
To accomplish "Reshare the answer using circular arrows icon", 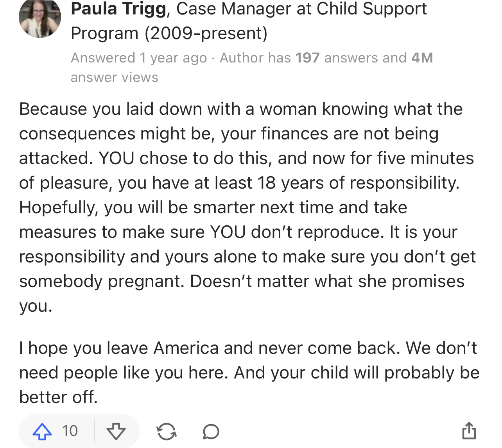I will pos(167,432).
